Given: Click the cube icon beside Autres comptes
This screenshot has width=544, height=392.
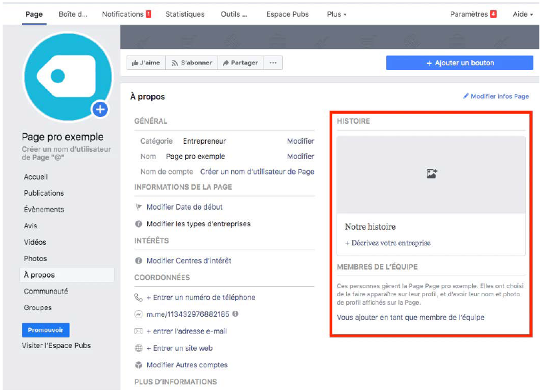Looking at the screenshot, I should point(138,365).
